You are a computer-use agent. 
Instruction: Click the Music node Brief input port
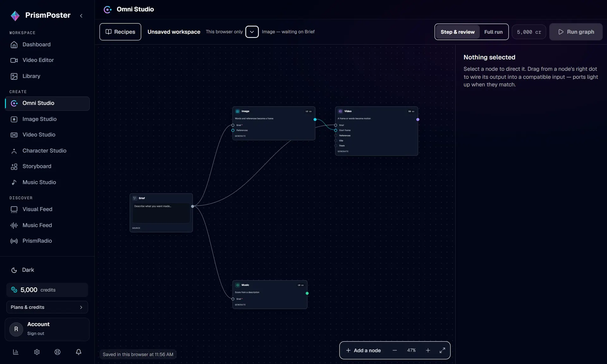pos(233,299)
